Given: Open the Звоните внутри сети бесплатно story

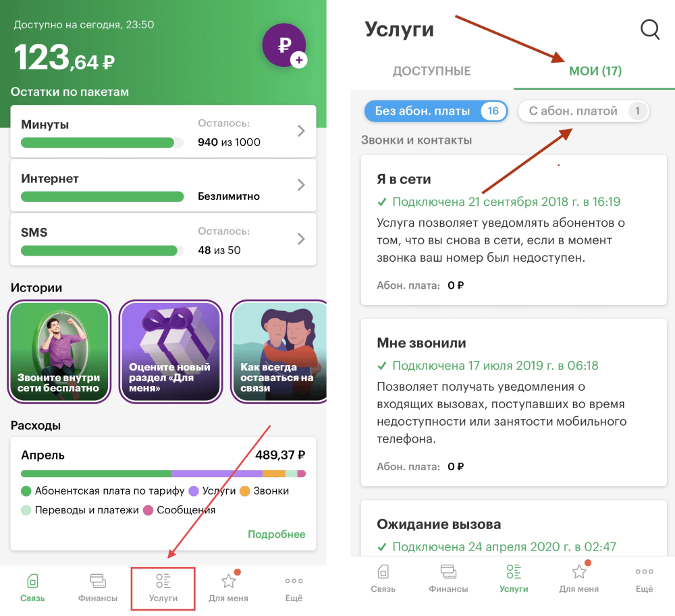Looking at the screenshot, I should coord(59,352).
